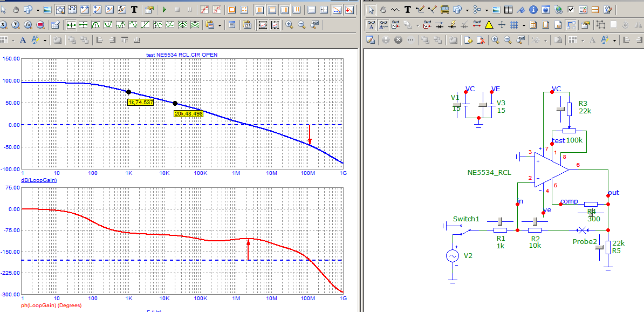Open dropdown next to analysis color A icon
This screenshot has width=644, height=312.
(45, 40)
